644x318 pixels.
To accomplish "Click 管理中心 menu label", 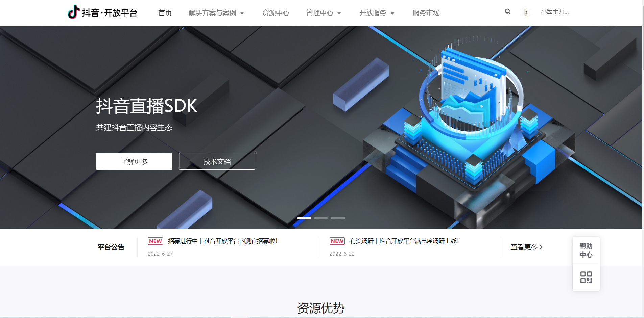I will coord(319,13).
